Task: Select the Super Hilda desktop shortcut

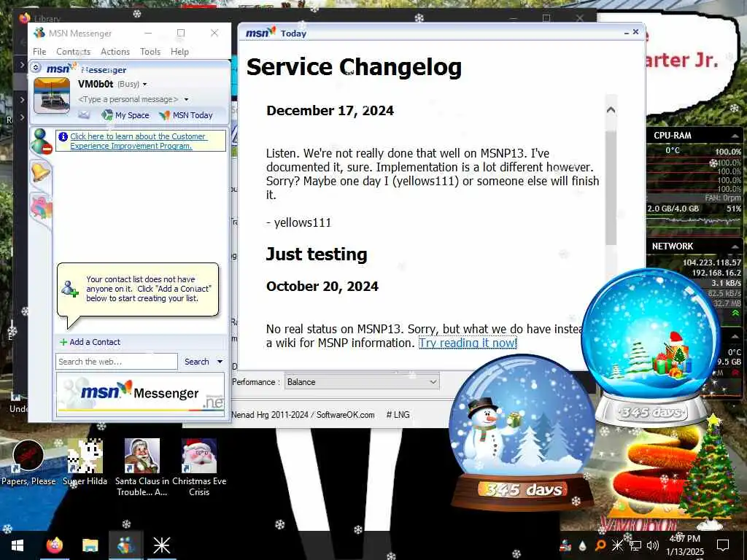Action: [85, 463]
